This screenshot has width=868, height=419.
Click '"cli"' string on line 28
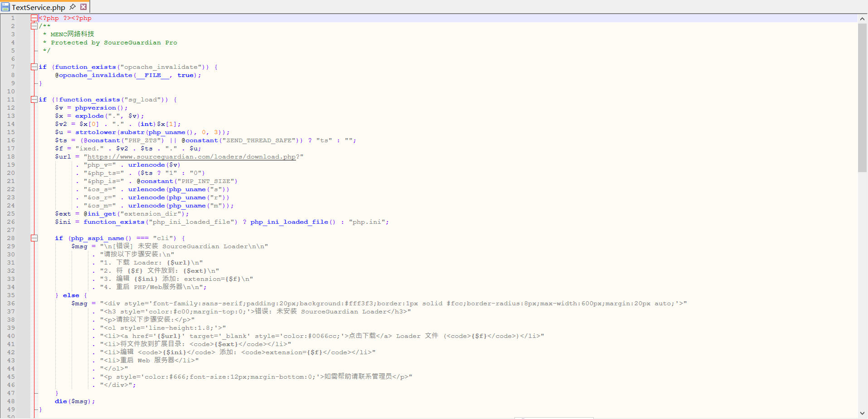tap(163, 238)
